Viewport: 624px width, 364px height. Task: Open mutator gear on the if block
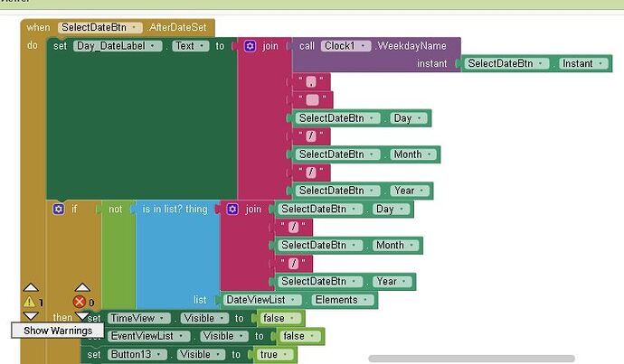pyautogui.click(x=59, y=209)
